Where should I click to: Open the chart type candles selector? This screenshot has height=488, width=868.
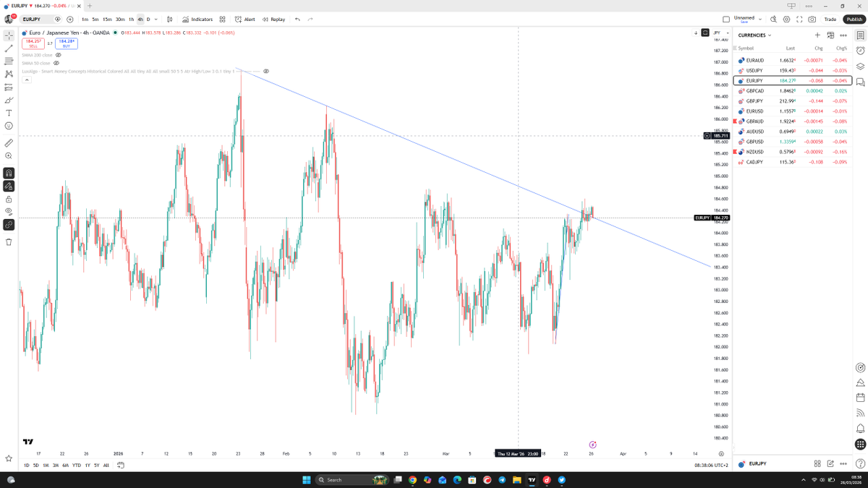pos(169,20)
